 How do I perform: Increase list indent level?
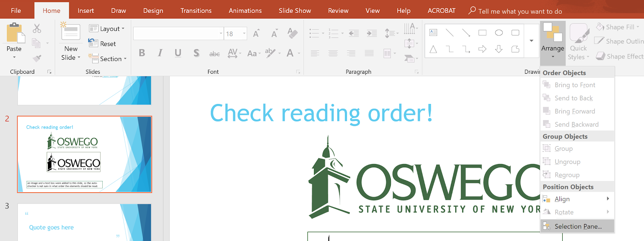[372, 33]
